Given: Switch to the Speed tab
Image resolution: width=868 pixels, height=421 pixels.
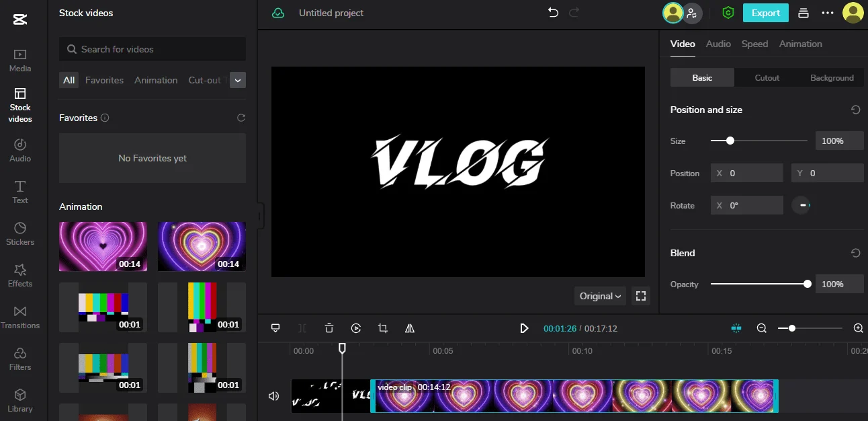Looking at the screenshot, I should coord(754,44).
